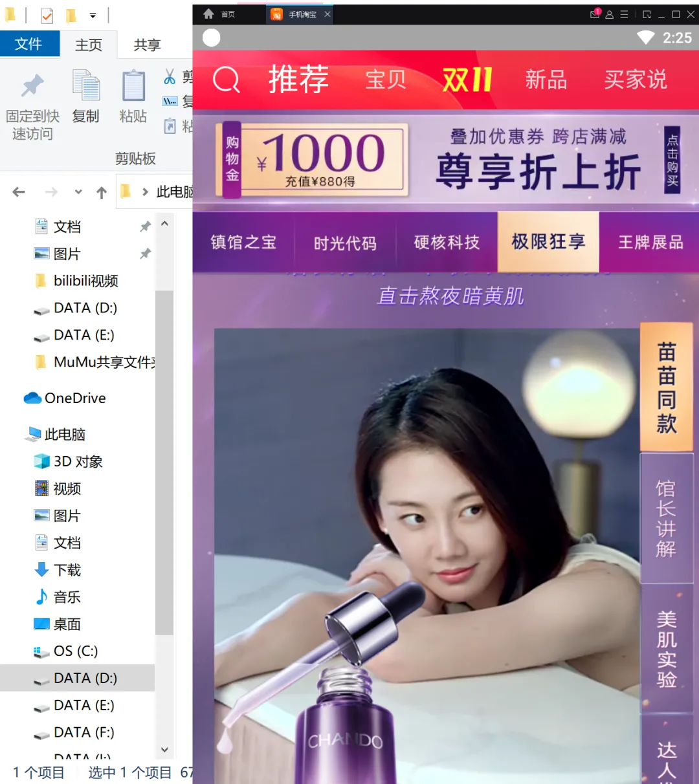Click the navigation pane scroll-down arrow
The height and width of the screenshot is (784, 699).
point(164,750)
